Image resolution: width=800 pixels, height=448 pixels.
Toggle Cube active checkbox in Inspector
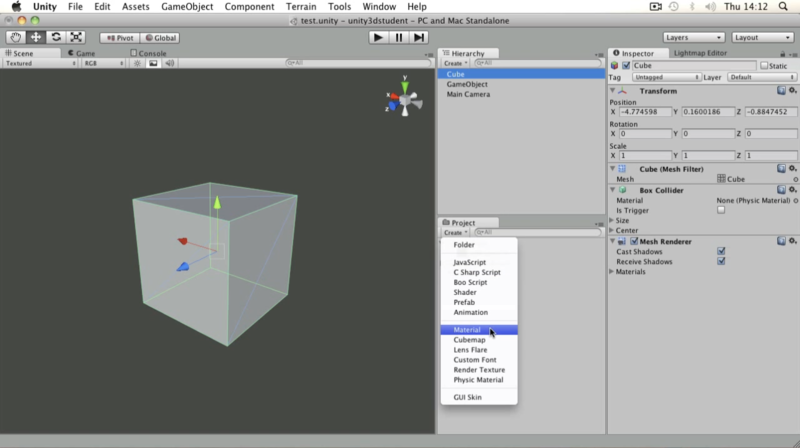click(x=626, y=65)
